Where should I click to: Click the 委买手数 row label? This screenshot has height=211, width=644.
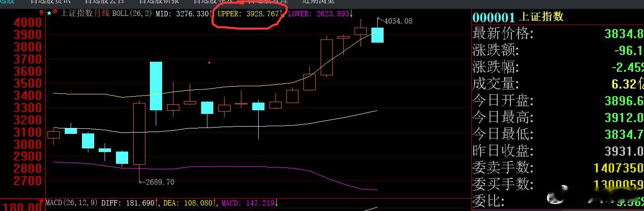(x=503, y=185)
